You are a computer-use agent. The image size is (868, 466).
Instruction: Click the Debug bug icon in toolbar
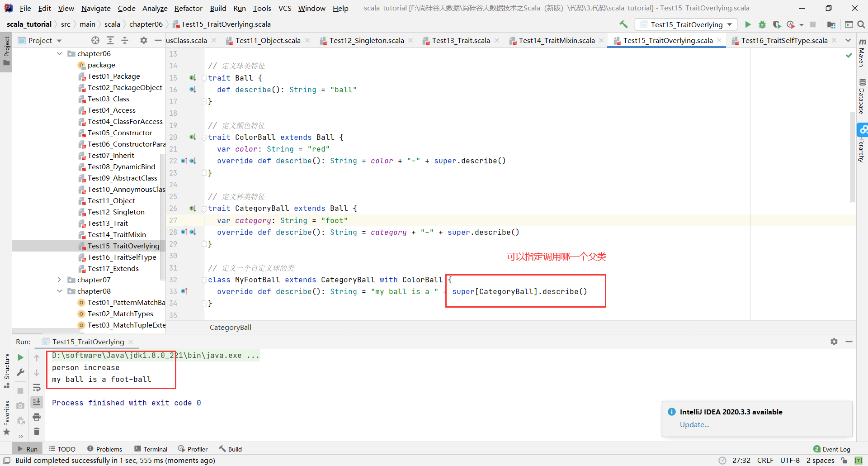point(762,24)
